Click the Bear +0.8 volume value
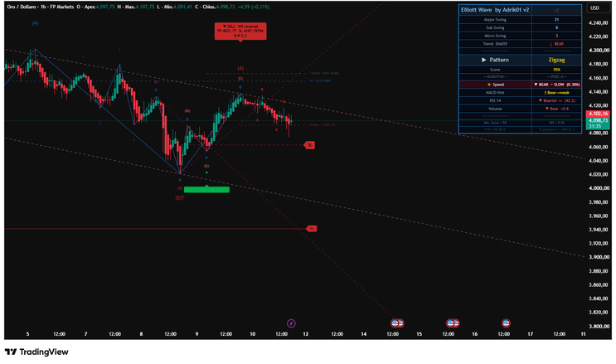 (x=556, y=109)
